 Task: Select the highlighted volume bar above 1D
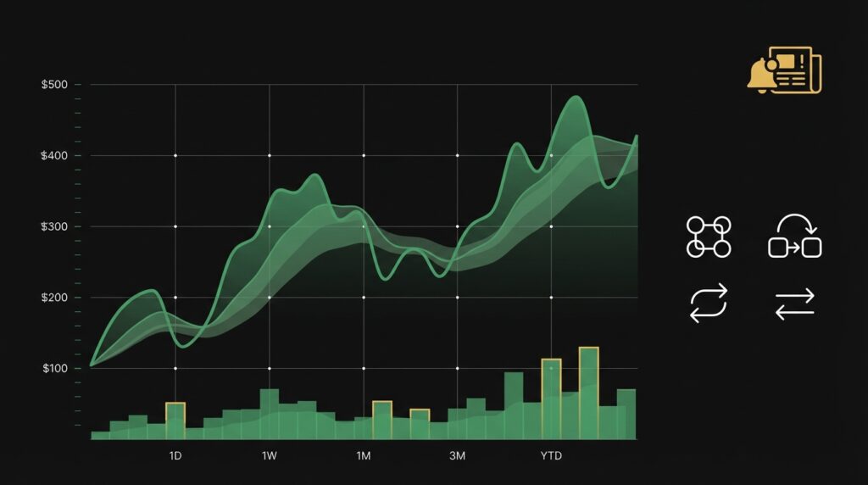pyautogui.click(x=175, y=421)
